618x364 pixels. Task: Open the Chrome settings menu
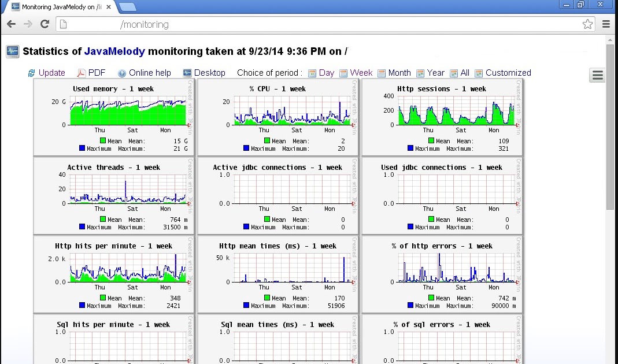click(605, 24)
